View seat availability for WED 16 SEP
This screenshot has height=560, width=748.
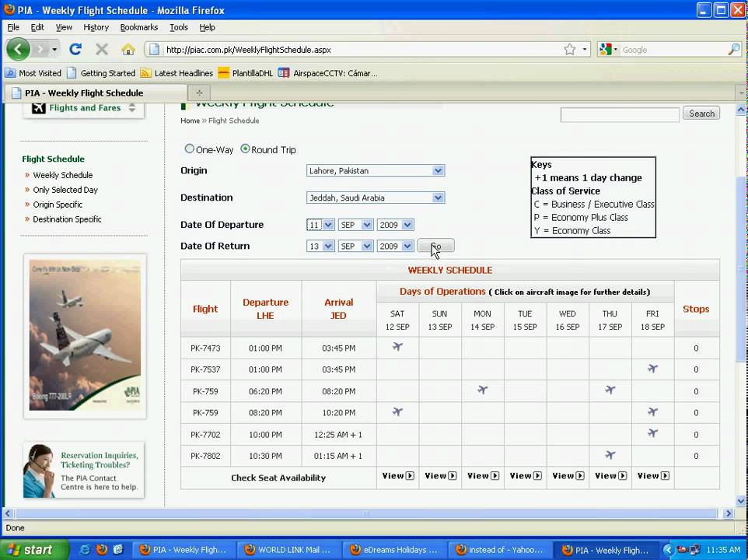click(x=568, y=475)
